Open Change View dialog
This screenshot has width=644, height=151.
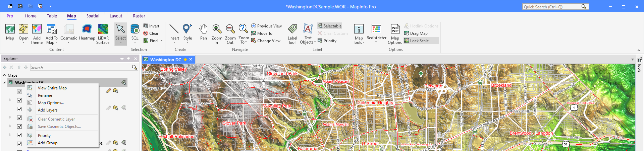[266, 41]
